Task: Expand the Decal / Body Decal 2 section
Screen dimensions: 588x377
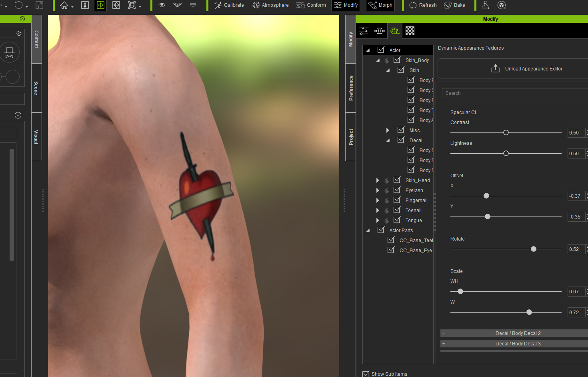Action: tap(514, 333)
